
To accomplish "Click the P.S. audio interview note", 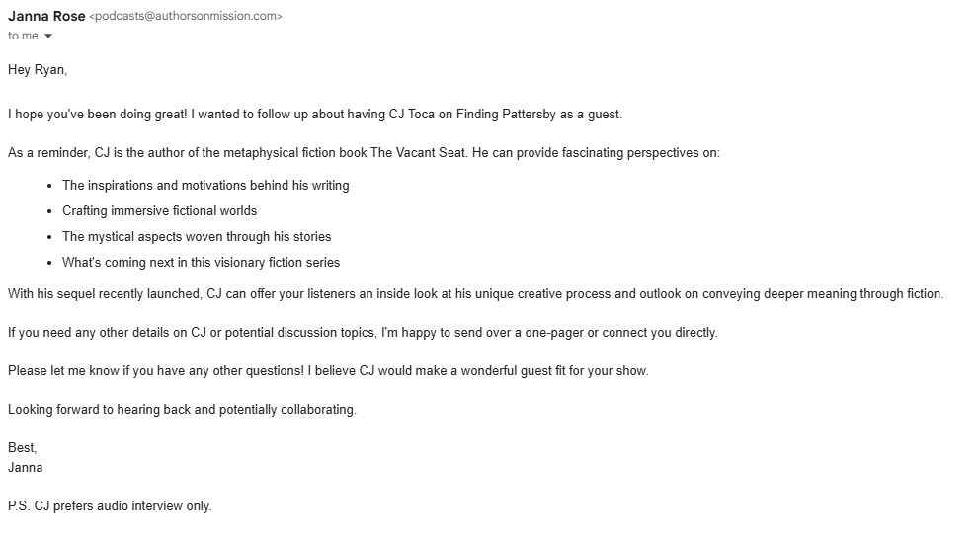I will pyautogui.click(x=110, y=506).
